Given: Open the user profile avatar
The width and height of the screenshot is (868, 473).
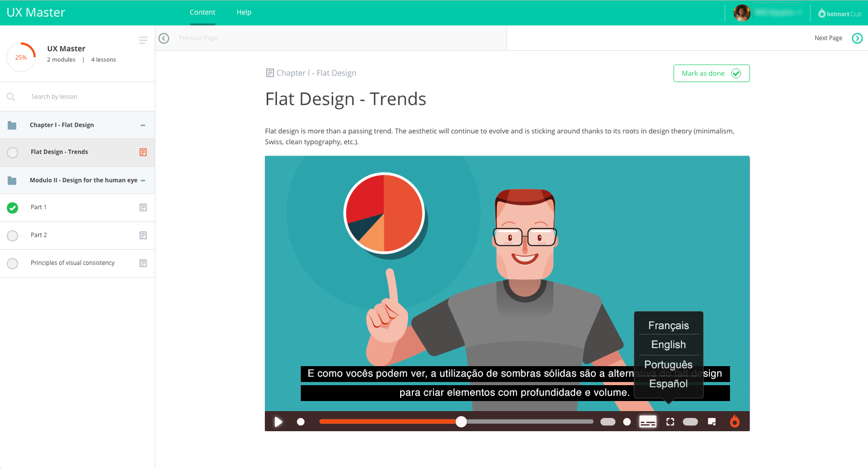Looking at the screenshot, I should (742, 13).
